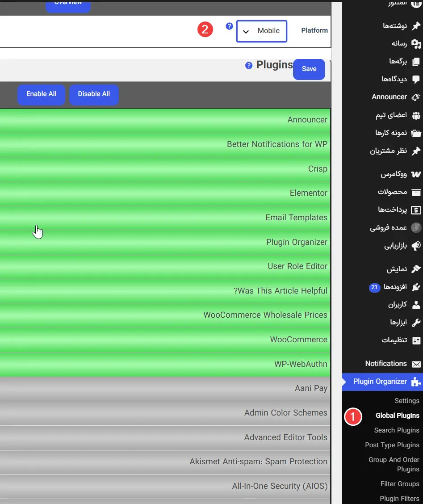423x504 pixels.
Task: Enable the Admin Color Schemes row
Action: [x=165, y=413]
